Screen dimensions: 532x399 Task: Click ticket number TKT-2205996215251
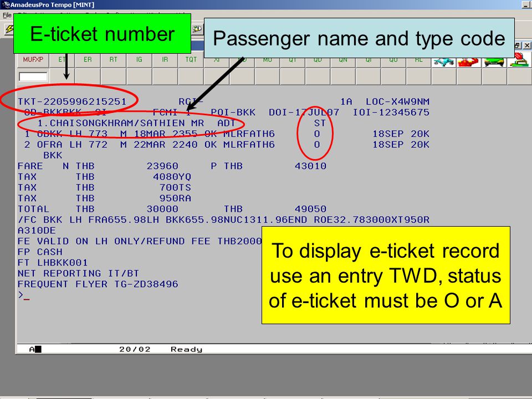tap(72, 101)
